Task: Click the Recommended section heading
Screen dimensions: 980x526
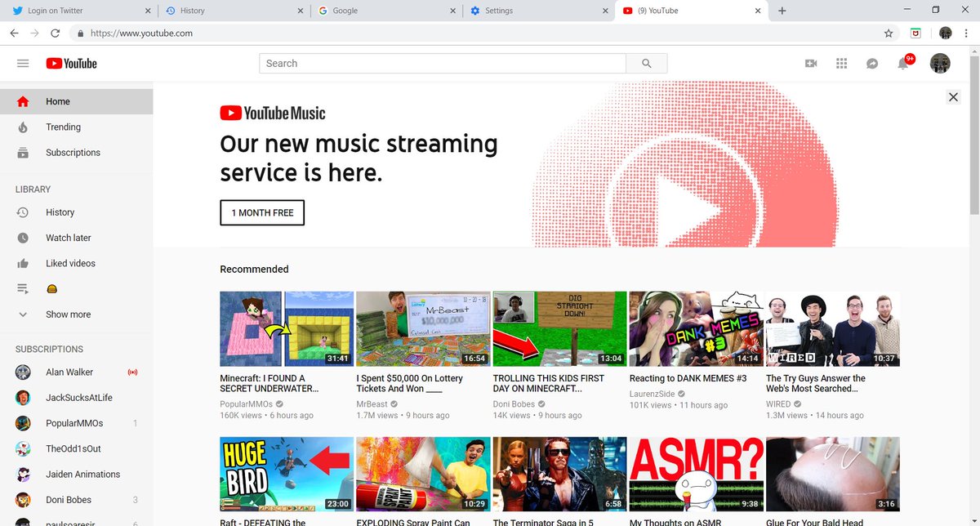Action: click(254, 269)
